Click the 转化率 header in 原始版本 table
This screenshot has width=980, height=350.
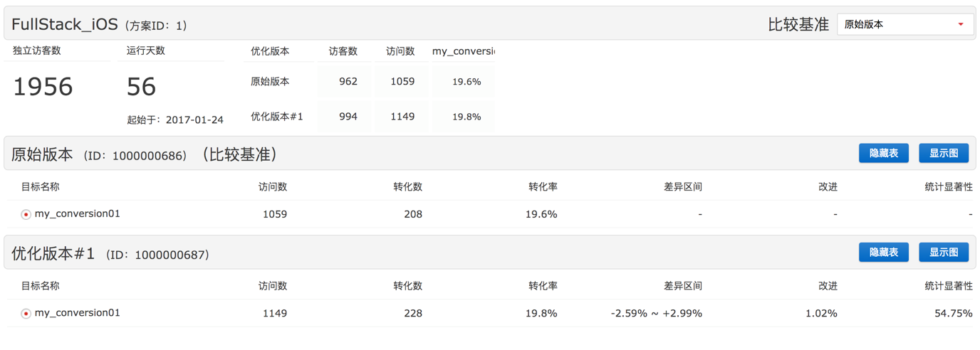(x=543, y=187)
